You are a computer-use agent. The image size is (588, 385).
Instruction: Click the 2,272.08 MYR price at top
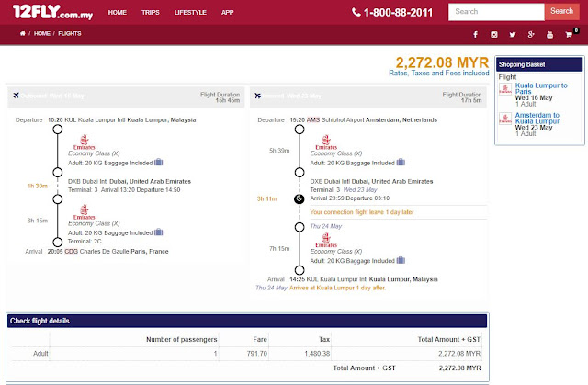(x=442, y=62)
